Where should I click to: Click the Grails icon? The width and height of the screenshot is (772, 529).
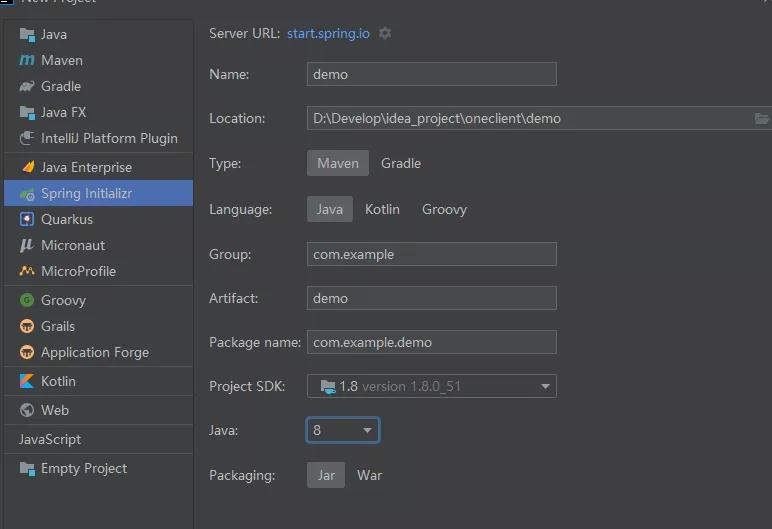(27, 326)
